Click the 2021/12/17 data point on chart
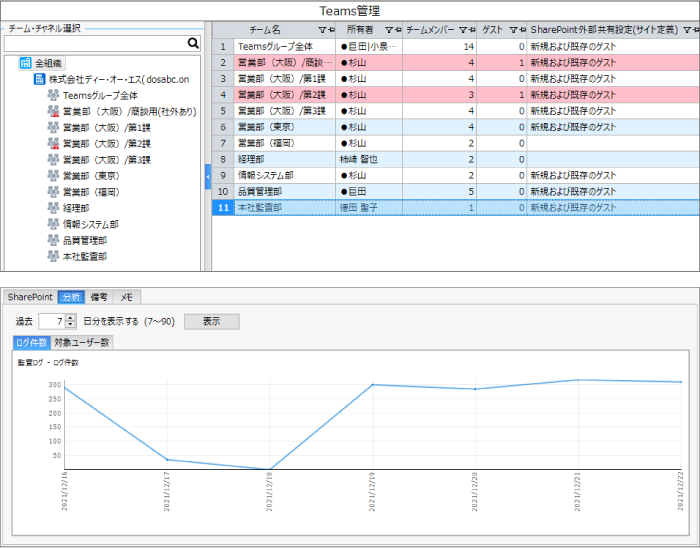Viewport: 700px width, 548px height. pos(167,460)
